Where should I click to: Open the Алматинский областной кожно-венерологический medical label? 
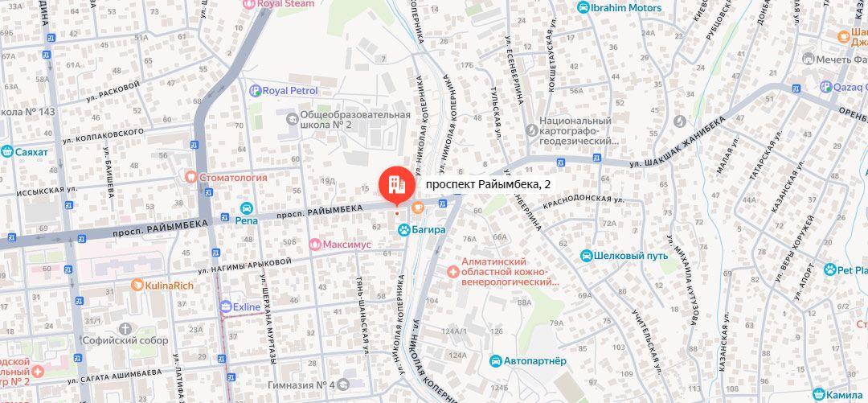click(x=509, y=272)
